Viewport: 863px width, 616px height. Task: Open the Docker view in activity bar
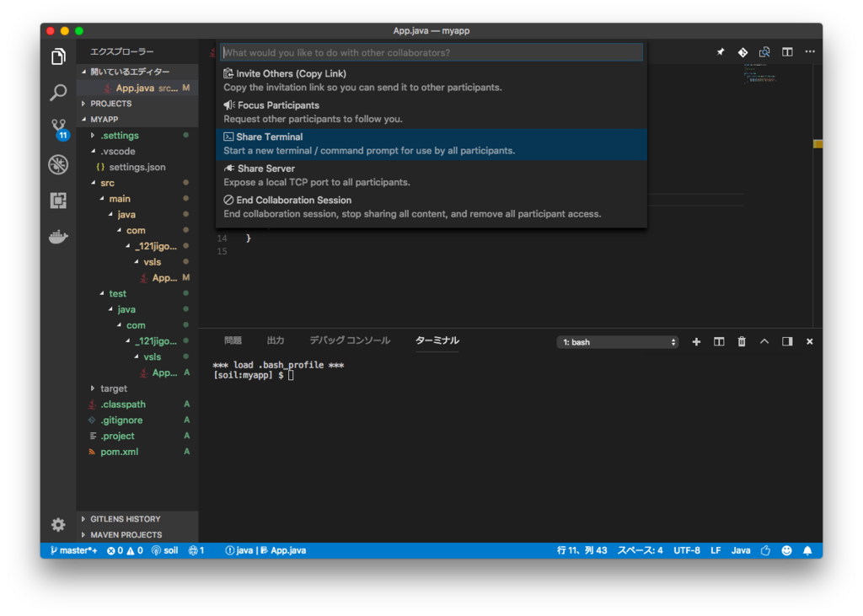pyautogui.click(x=58, y=237)
